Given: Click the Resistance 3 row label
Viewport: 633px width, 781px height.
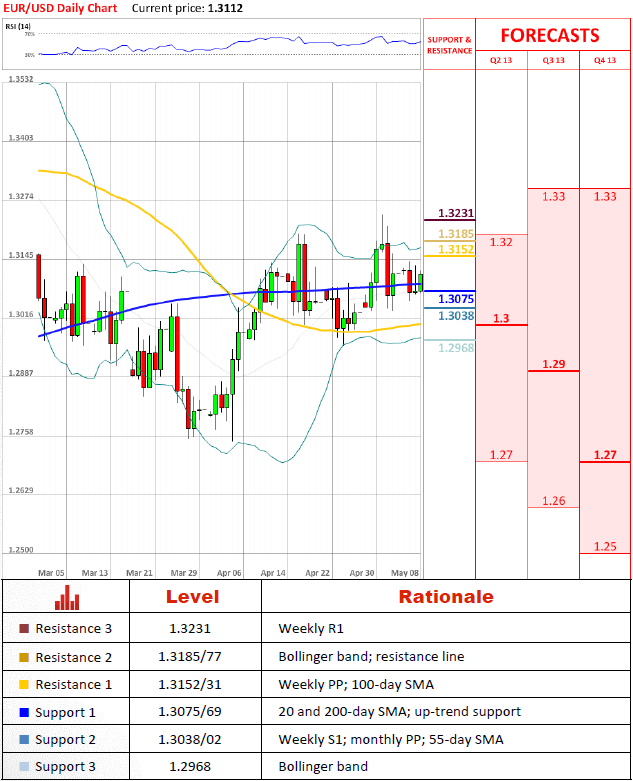Looking at the screenshot, I should click(74, 629).
